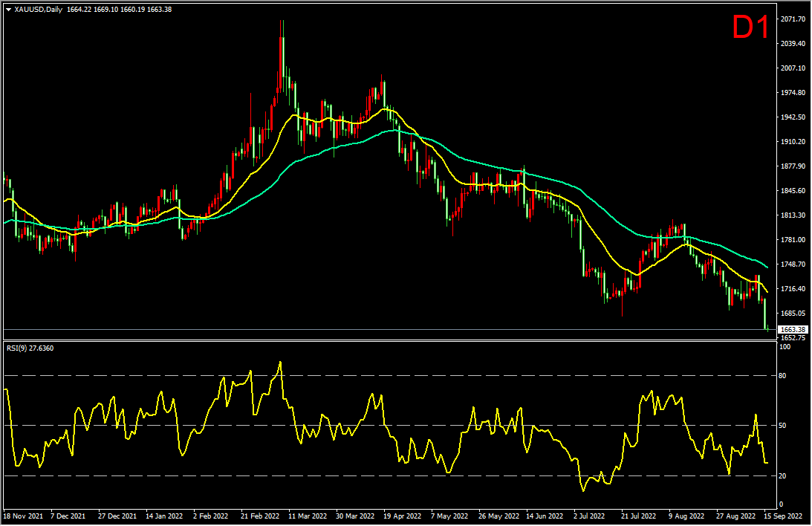Click the RSI 50 level scale label
This screenshot has height=526, width=812.
pyautogui.click(x=782, y=426)
